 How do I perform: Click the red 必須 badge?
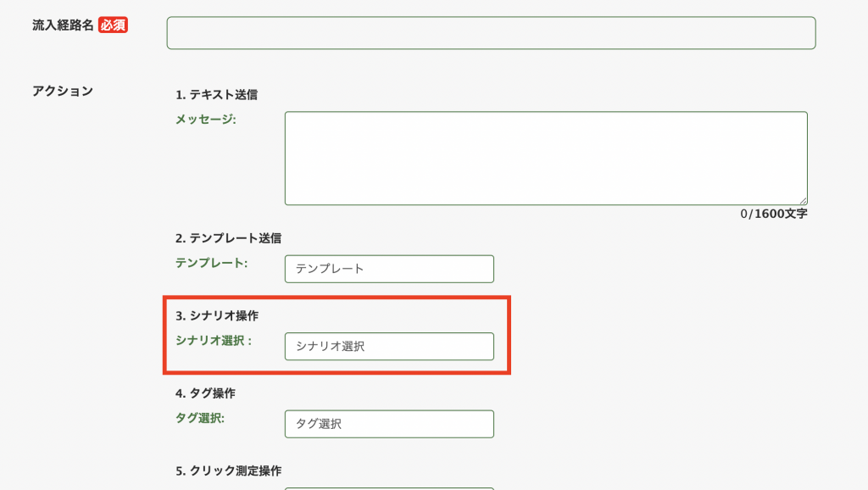pyautogui.click(x=113, y=25)
